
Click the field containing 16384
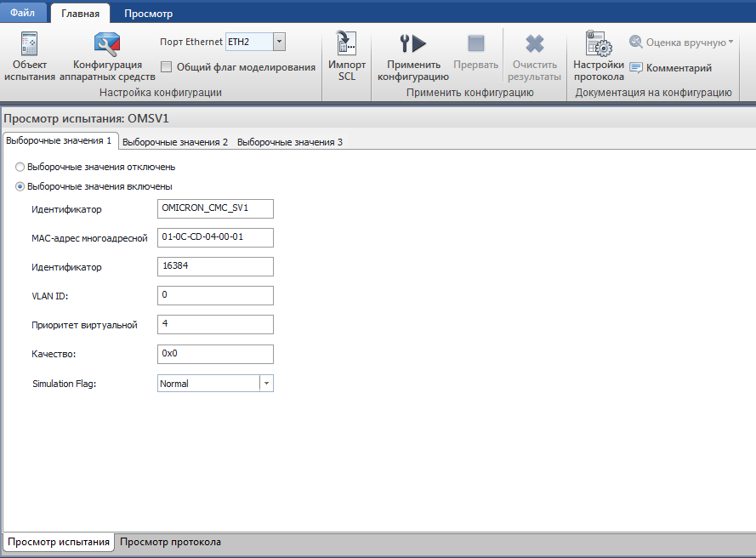(x=215, y=267)
